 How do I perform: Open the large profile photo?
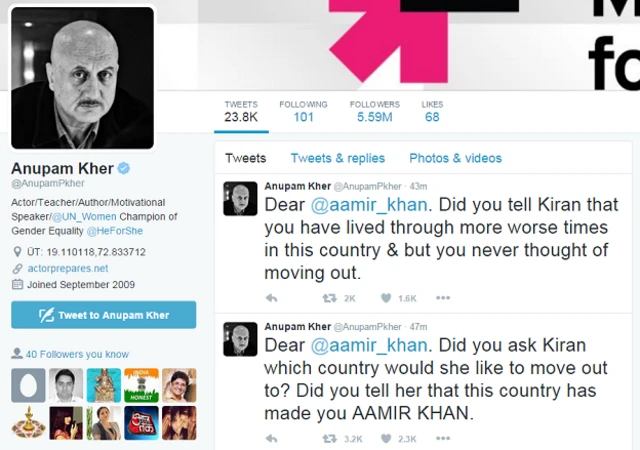(x=82, y=78)
